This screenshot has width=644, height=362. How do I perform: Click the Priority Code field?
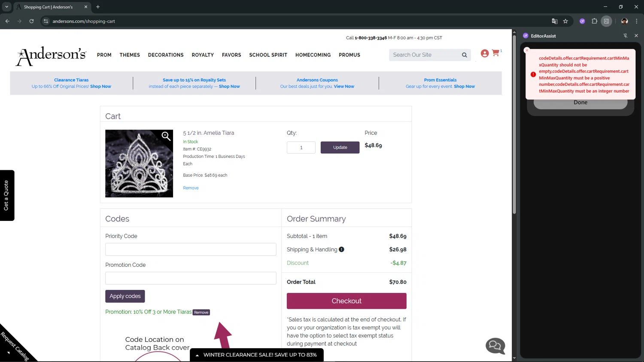tap(191, 249)
